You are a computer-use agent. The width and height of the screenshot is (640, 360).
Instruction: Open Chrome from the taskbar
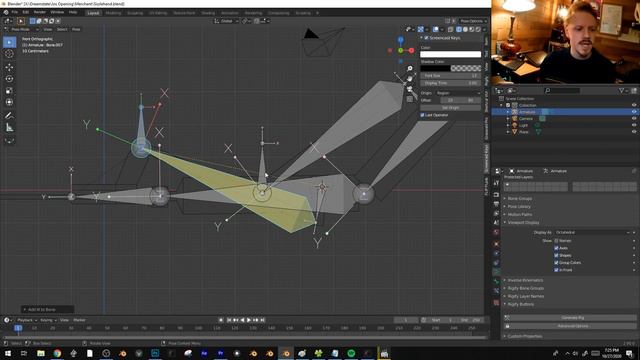coord(57,353)
